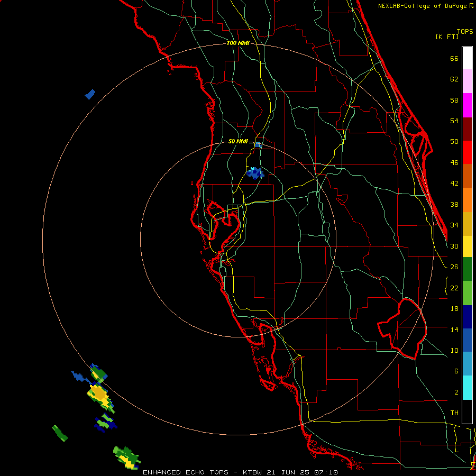
Task: Select the "30" legend value
Action: [x=454, y=246]
